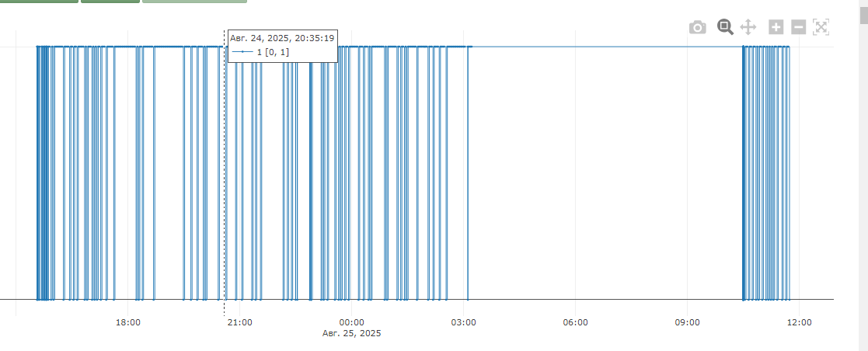Click the widest green button at the top
The height and width of the screenshot is (351, 868).
[x=194, y=2]
